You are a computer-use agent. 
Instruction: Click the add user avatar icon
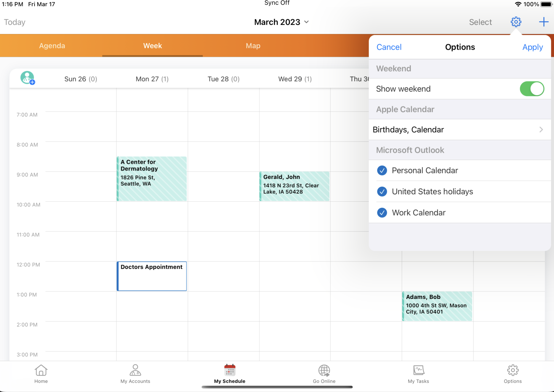tap(28, 78)
